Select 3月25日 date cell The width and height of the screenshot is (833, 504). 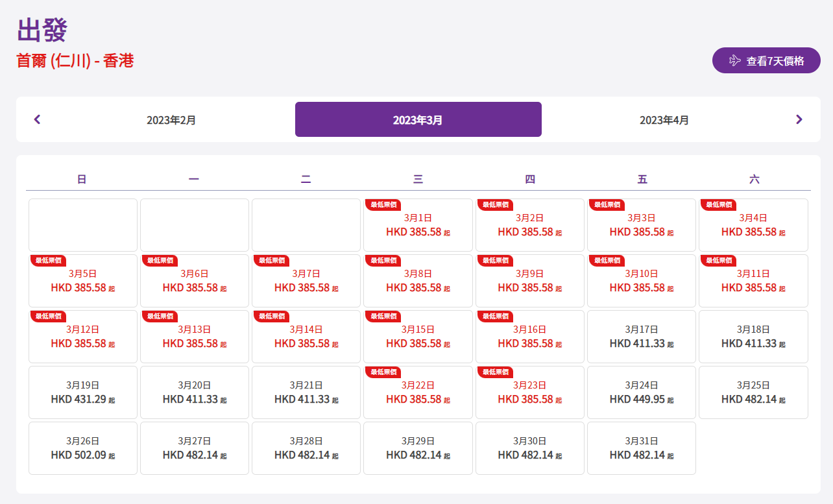click(753, 393)
